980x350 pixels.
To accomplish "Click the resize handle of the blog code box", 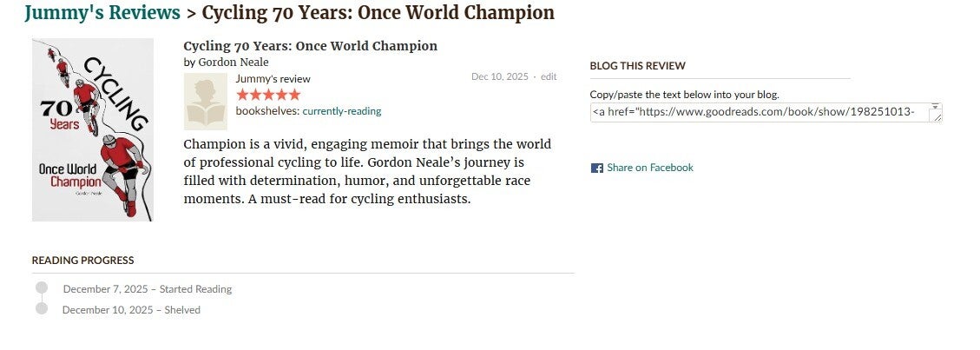I will [936, 117].
